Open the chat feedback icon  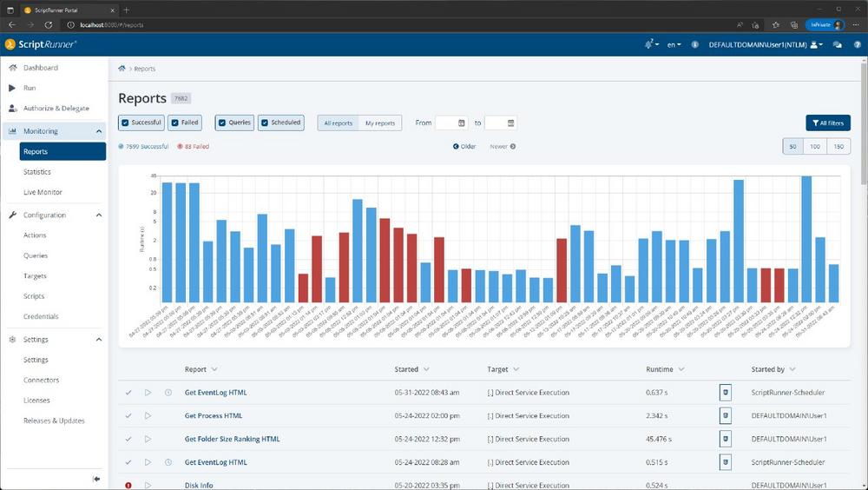[x=838, y=44]
